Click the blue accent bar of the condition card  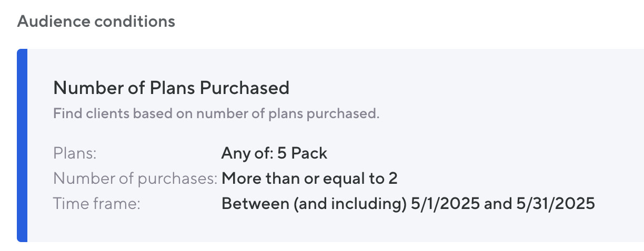click(22, 145)
